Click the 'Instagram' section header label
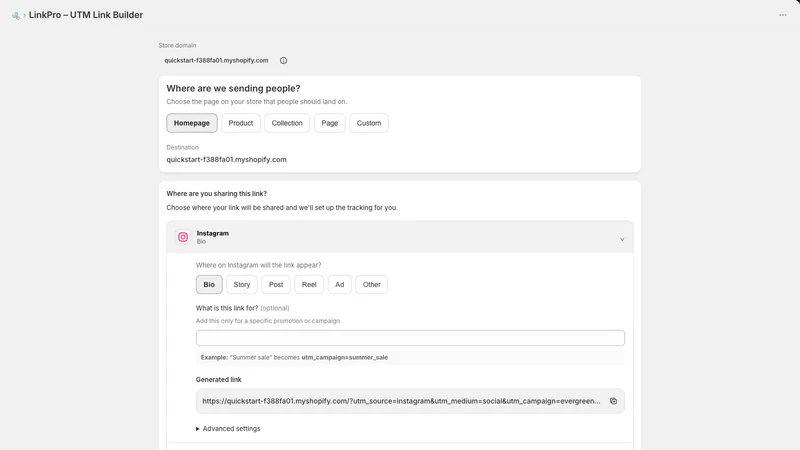800x450 pixels. point(213,233)
